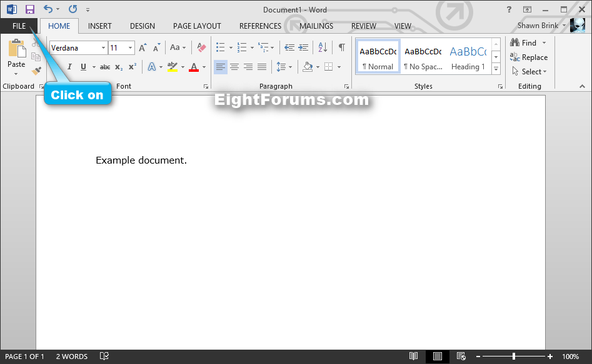Click the Grow Font icon

(143, 47)
